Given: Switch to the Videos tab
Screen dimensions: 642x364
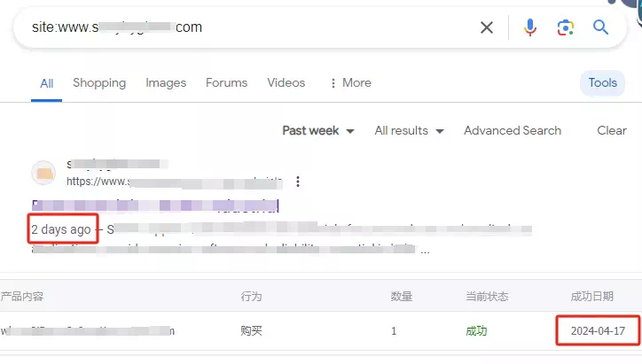Looking at the screenshot, I should 286,83.
